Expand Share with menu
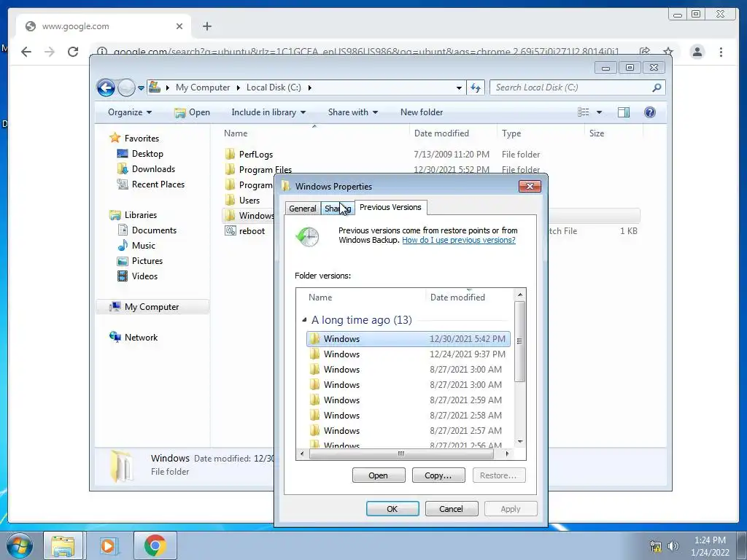 coord(352,112)
